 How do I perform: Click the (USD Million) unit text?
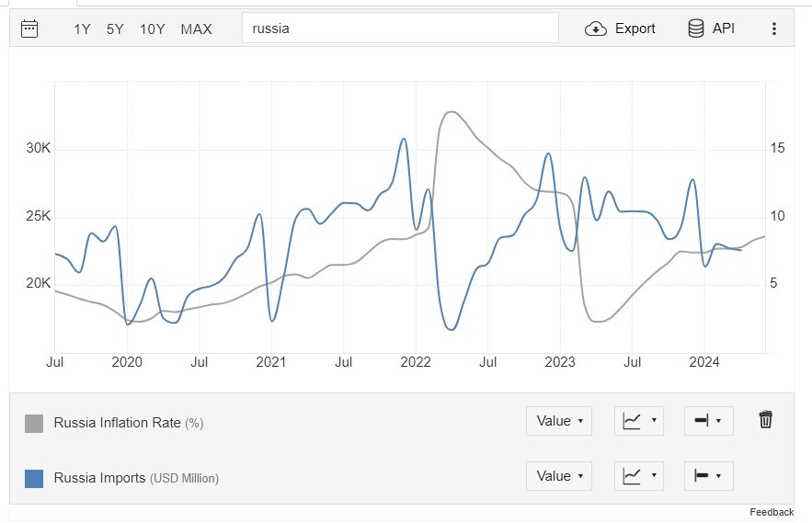coord(184,479)
